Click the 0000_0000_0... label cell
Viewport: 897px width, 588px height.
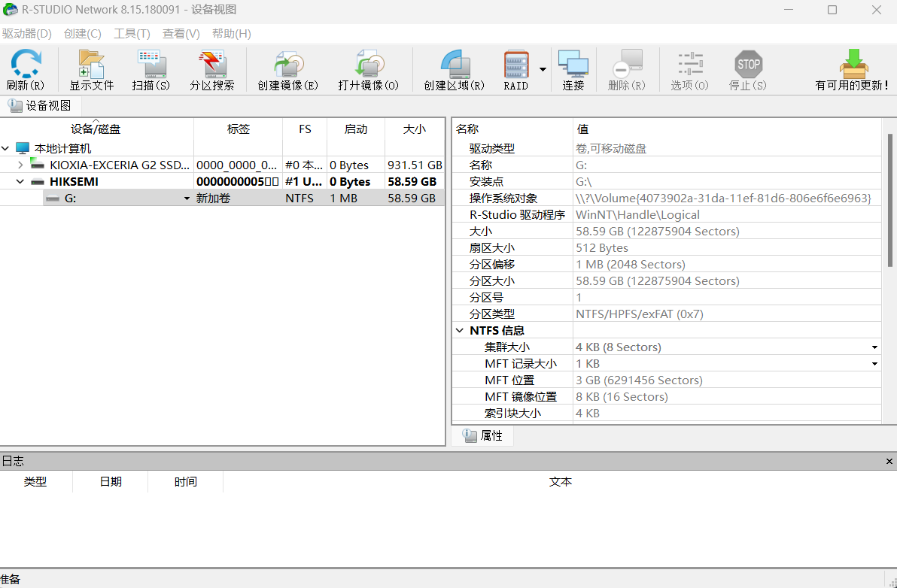(237, 165)
